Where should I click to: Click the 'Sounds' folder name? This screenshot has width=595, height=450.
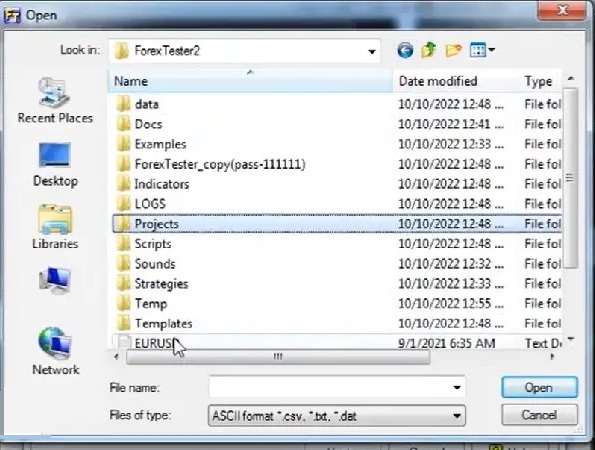(155, 264)
